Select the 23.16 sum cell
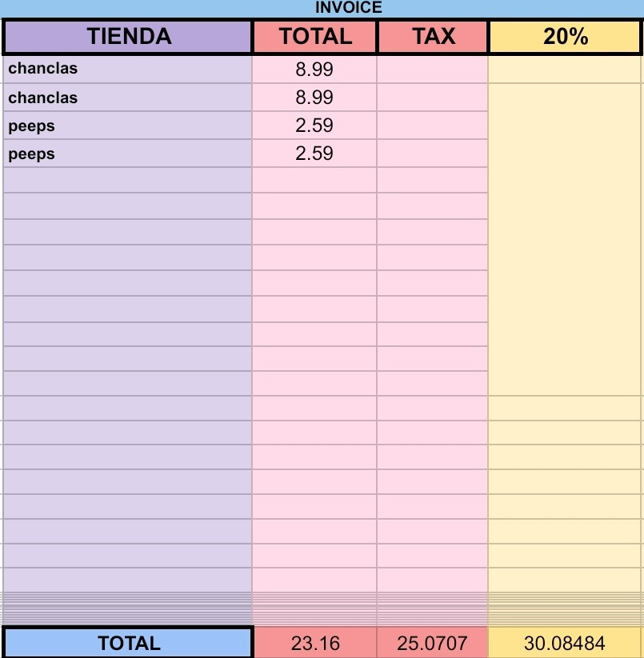Screen dimensions: 644x658 pyautogui.click(x=315, y=643)
